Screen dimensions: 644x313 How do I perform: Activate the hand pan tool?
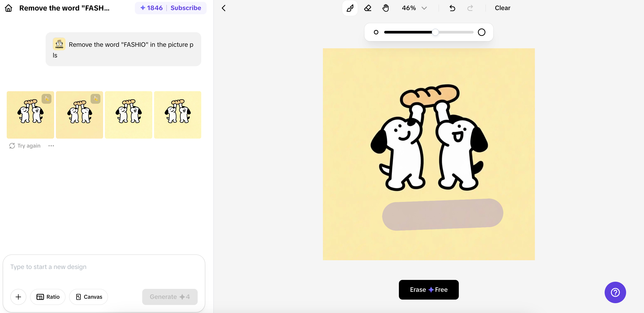pos(386,8)
